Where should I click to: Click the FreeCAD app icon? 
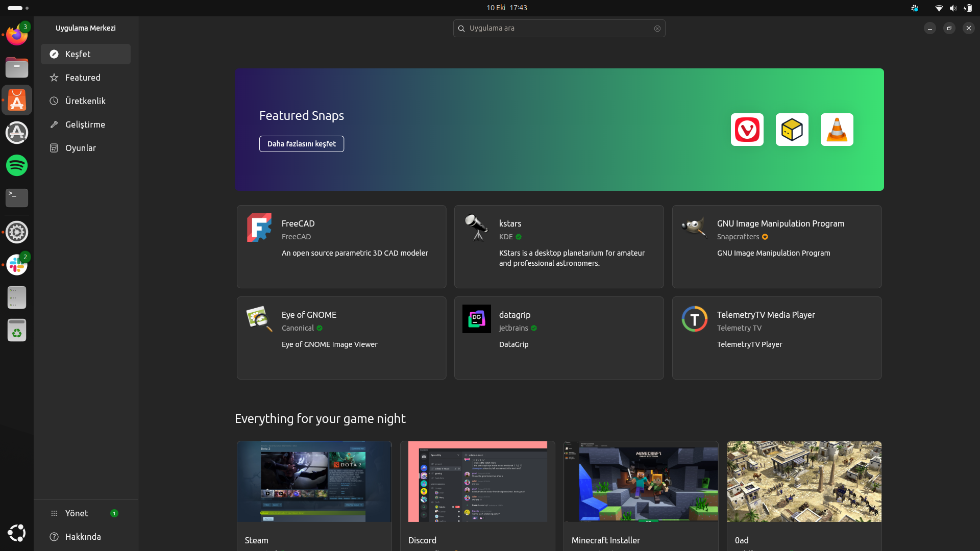[259, 228]
